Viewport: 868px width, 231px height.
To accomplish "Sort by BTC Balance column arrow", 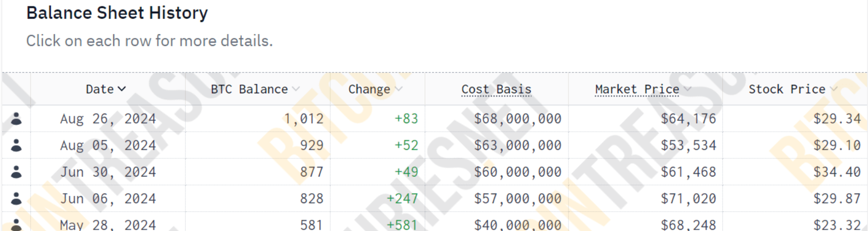I will (x=296, y=89).
